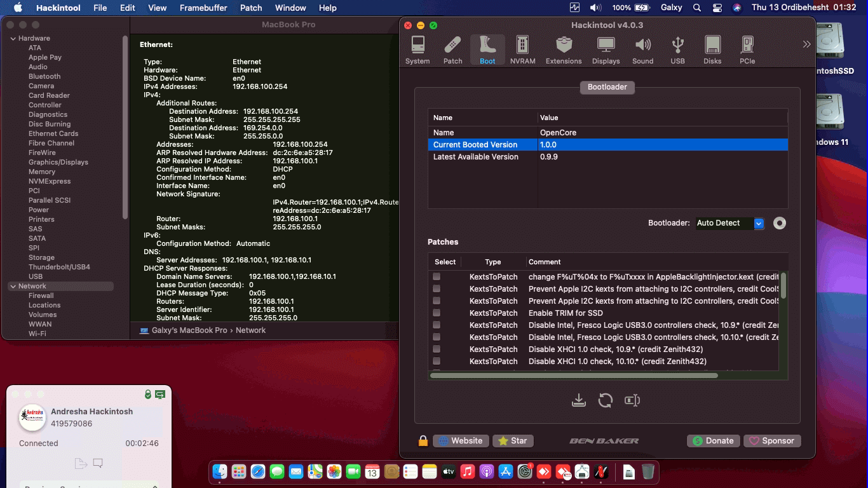Screen dimensions: 868x488
Task: Open Safari from the Dock
Action: [x=258, y=471]
